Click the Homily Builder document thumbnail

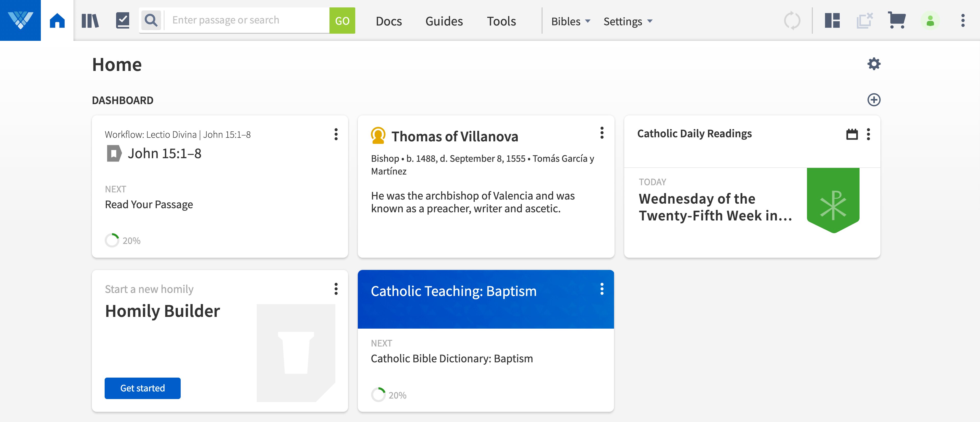tap(296, 352)
